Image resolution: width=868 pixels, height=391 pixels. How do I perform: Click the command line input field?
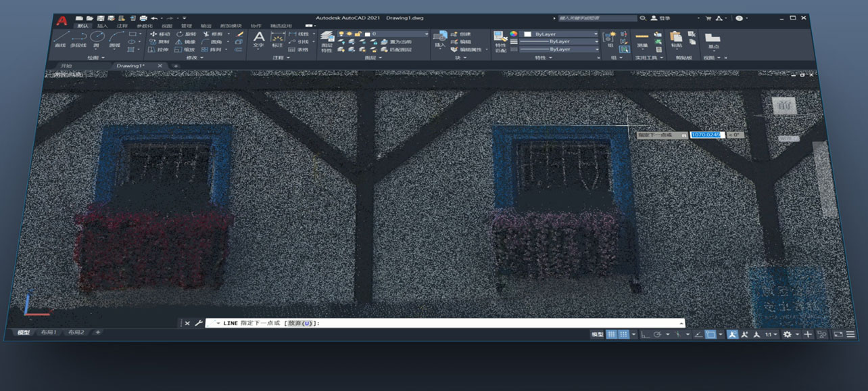tap(439, 323)
